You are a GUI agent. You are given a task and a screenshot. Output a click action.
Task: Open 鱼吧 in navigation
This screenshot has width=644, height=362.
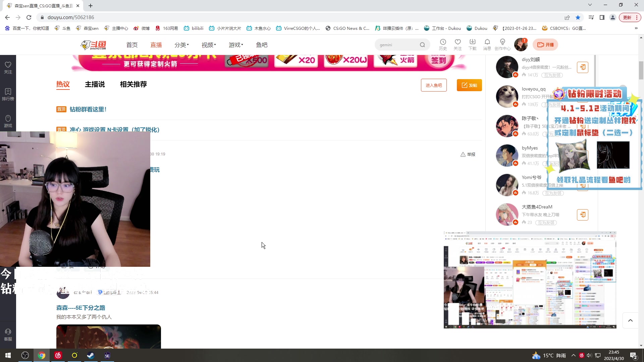pos(262,45)
